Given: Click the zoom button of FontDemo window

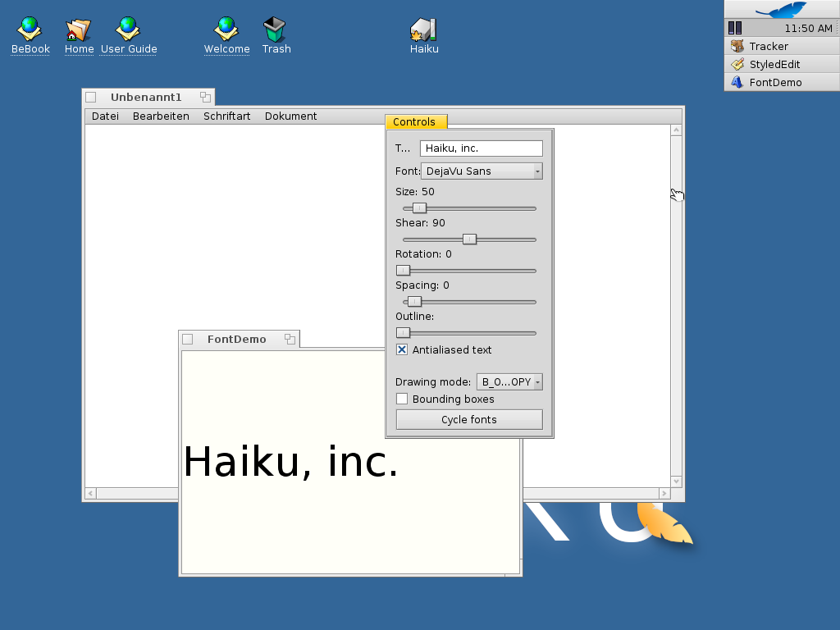Looking at the screenshot, I should [290, 339].
